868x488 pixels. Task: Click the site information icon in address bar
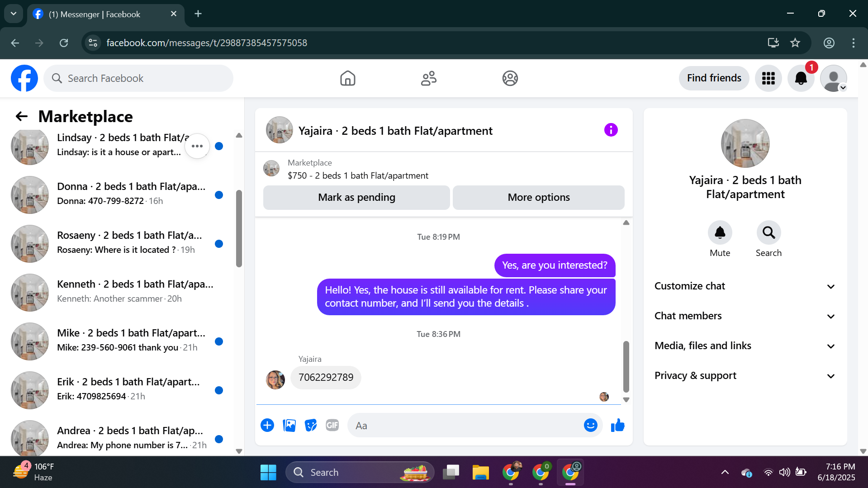(93, 43)
